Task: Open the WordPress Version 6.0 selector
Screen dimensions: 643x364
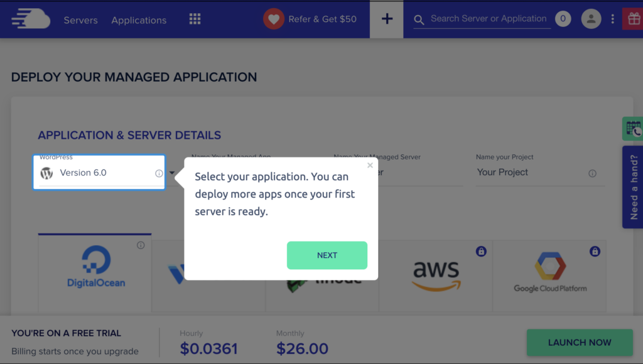Action: [x=99, y=173]
